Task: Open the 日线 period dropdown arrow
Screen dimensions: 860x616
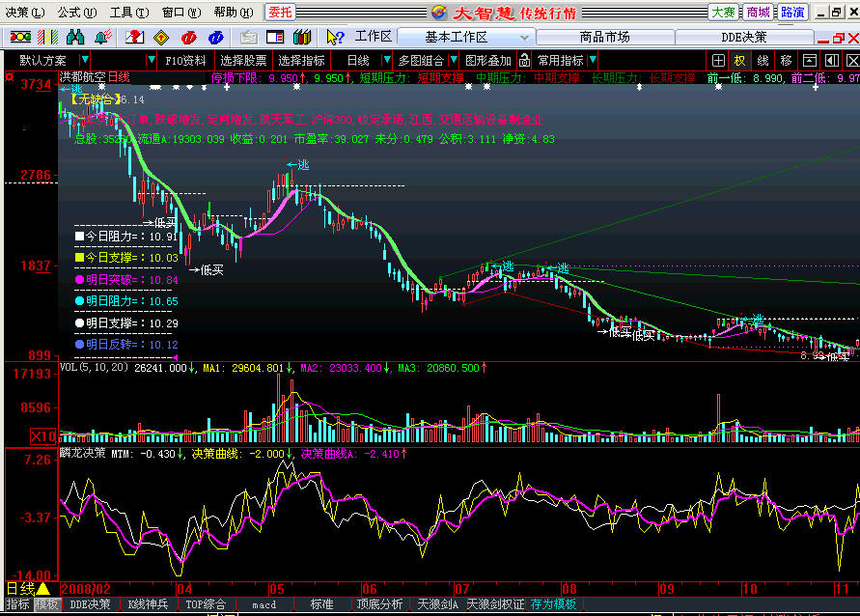Action: [387, 60]
